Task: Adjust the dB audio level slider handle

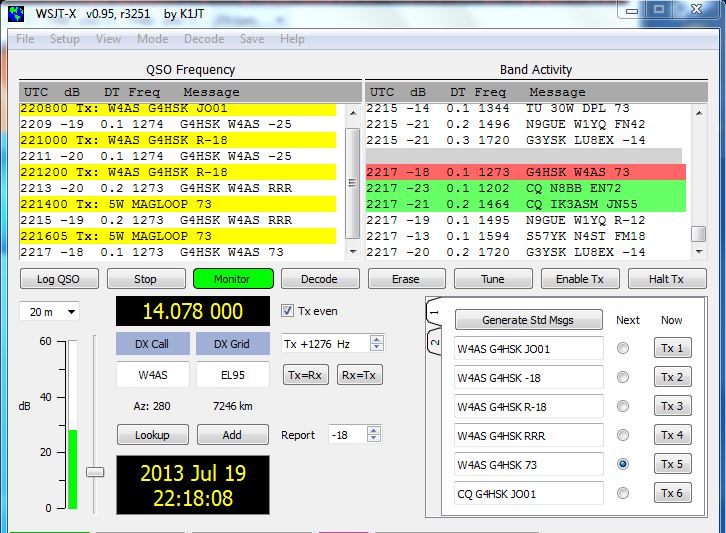Action: [x=95, y=472]
